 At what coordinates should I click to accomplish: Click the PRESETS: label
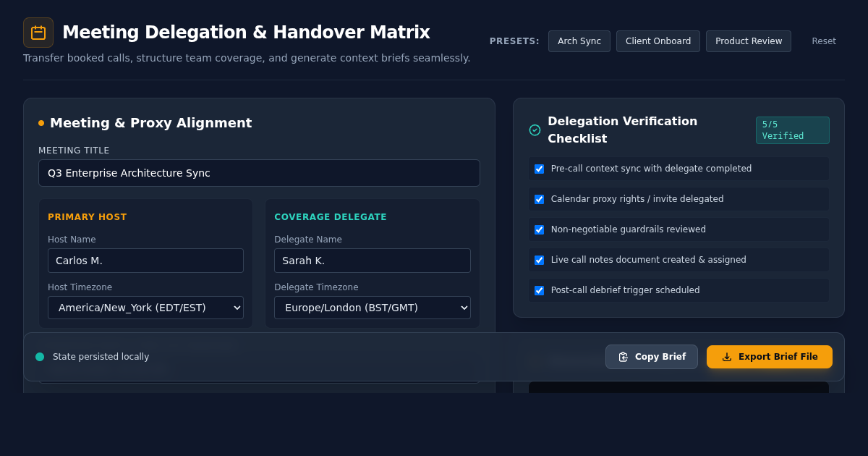click(514, 41)
